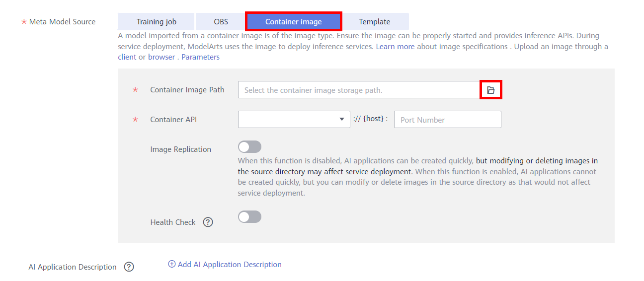Image resolution: width=644 pixels, height=281 pixels.
Task: Click the browser upload link
Action: 161,57
